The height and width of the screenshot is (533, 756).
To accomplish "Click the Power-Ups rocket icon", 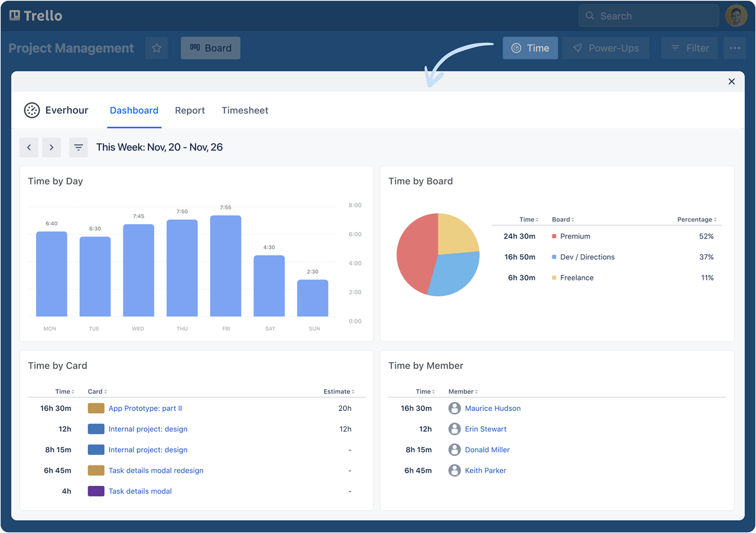I will 577,48.
